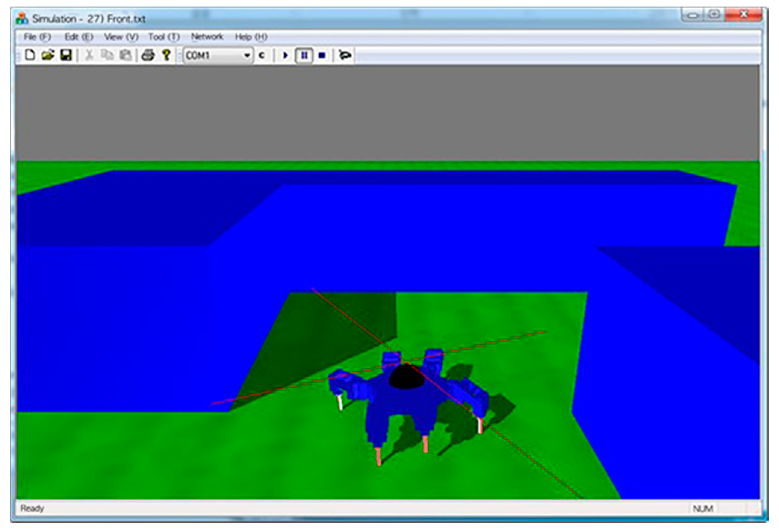The width and height of the screenshot is (779, 532).
Task: Click the grayed-out Cut scissors icon
Action: [89, 55]
